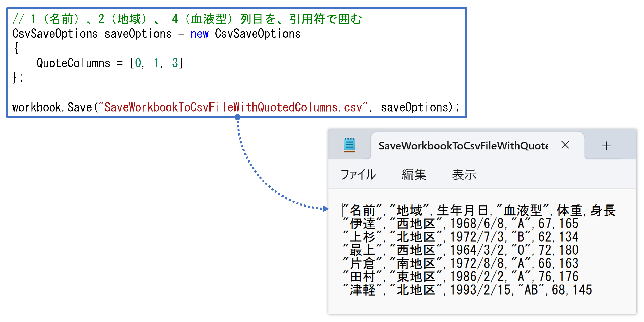Viewport: 644px width, 322px height.
Task: Select the SaveWorkbookToCsvFileWithQuote tab title
Action: point(463,146)
